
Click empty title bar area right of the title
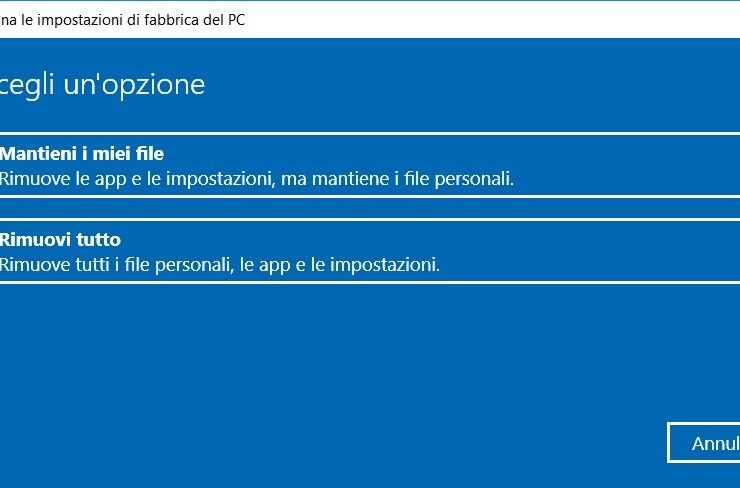500,20
